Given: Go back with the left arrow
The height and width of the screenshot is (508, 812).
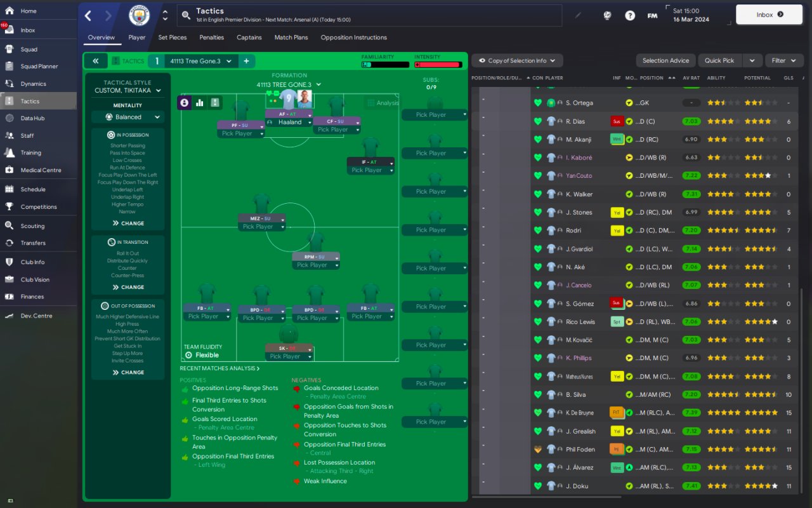Looking at the screenshot, I should click(x=88, y=15).
